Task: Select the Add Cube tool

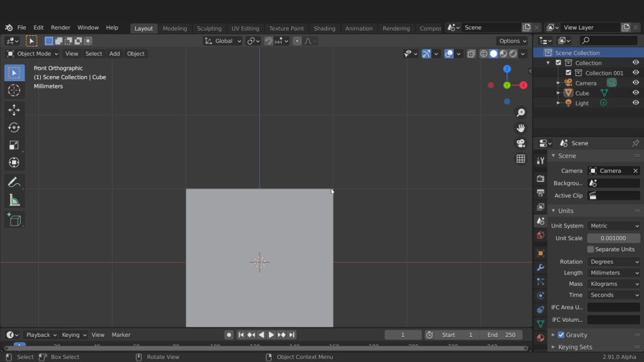Action: pyautogui.click(x=14, y=220)
